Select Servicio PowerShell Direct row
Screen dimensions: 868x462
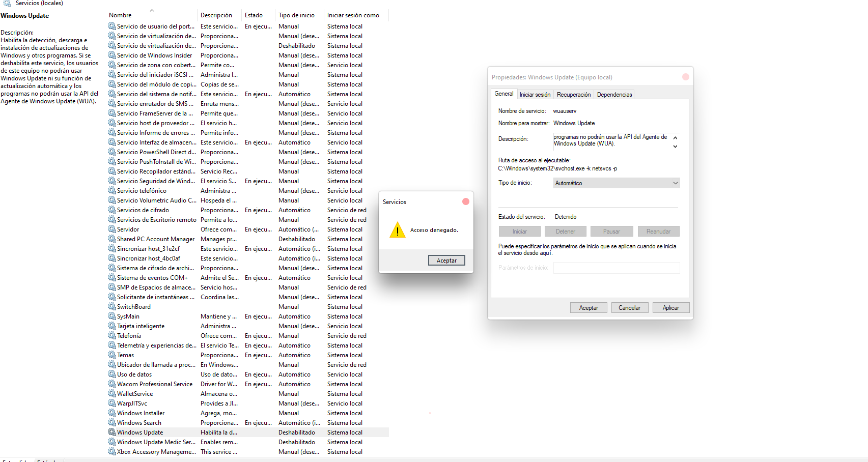[248, 152]
